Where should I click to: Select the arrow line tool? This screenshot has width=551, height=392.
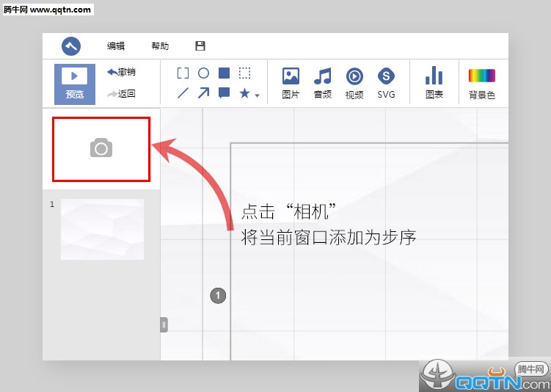pos(204,93)
